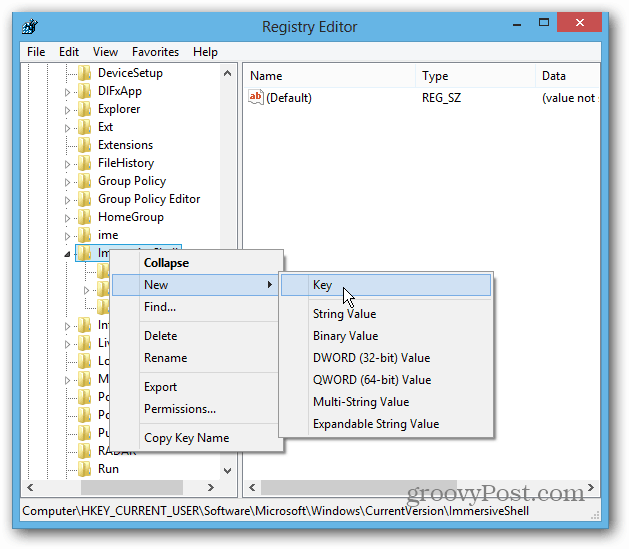The height and width of the screenshot is (549, 629).
Task: Choose Collapse in the context menu
Action: (197, 263)
